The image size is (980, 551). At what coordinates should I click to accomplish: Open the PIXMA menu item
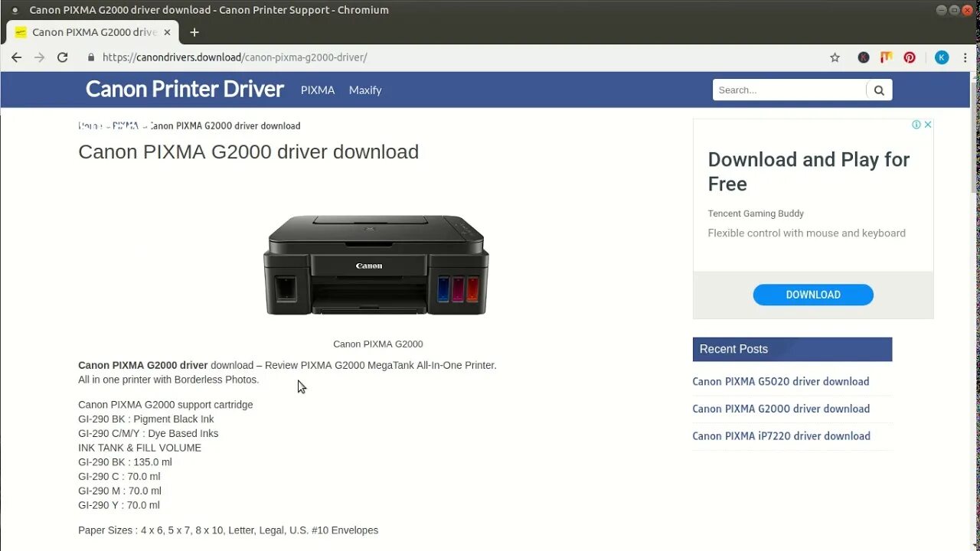click(318, 90)
